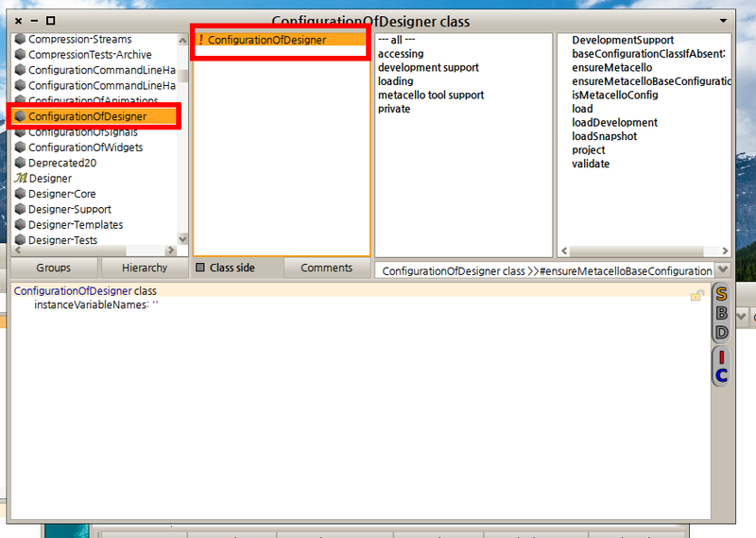Click the Comments button
Viewport: 756px width, 538px height.
(x=326, y=268)
